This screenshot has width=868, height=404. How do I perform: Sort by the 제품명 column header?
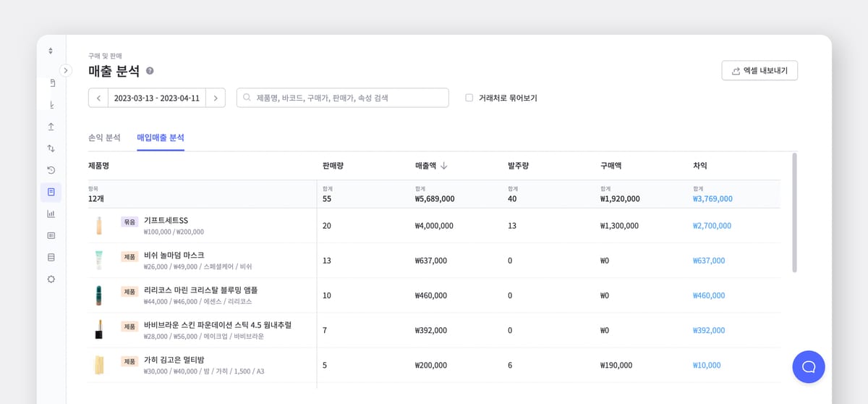point(98,166)
